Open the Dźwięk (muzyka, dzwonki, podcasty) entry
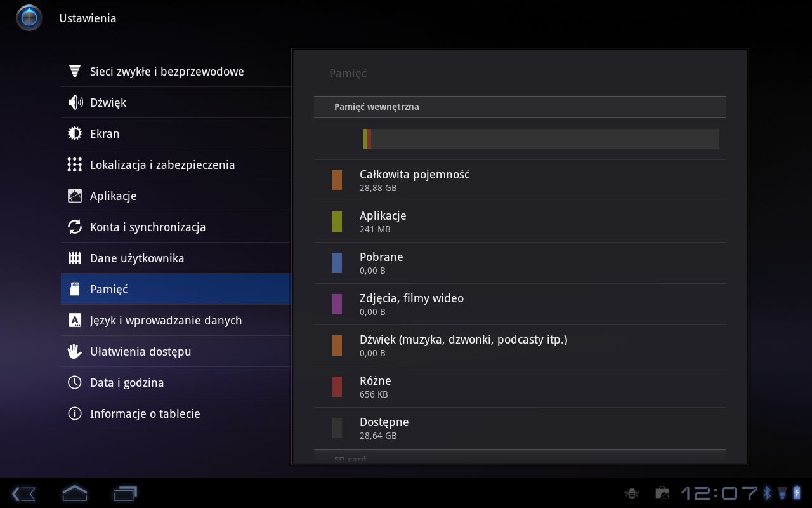Image resolution: width=812 pixels, height=508 pixels. click(520, 345)
